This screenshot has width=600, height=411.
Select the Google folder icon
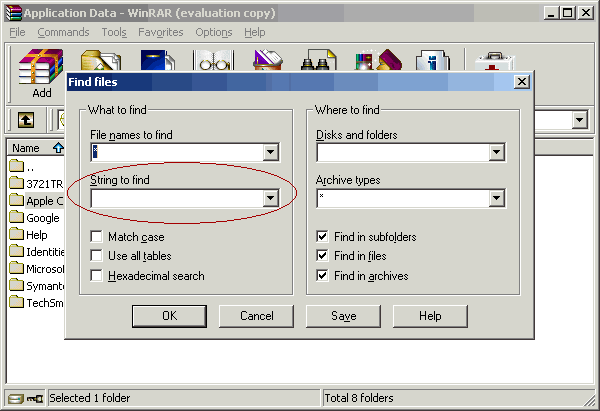tap(16, 217)
